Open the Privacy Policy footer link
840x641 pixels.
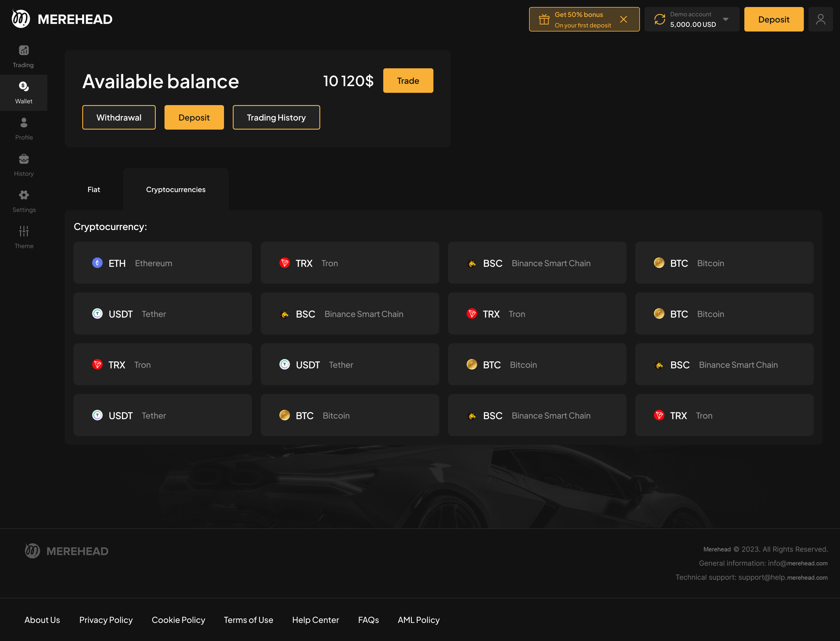pos(106,620)
